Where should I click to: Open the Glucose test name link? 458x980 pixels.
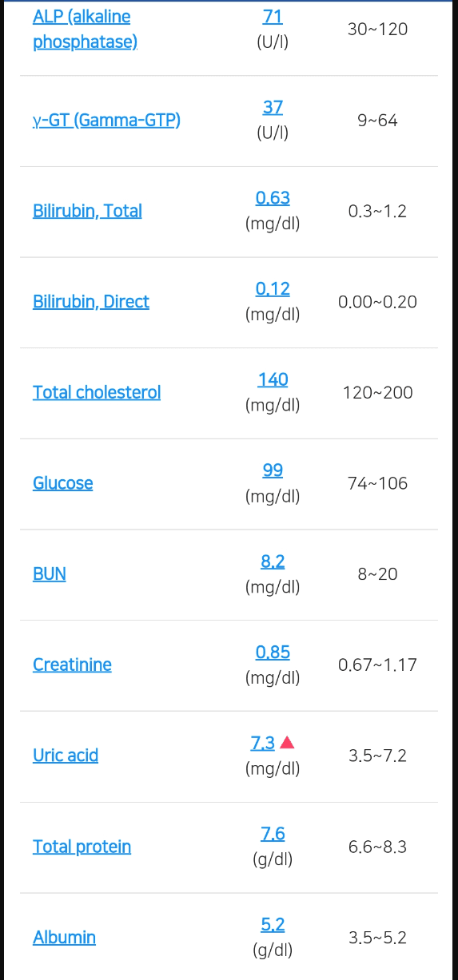click(x=62, y=483)
